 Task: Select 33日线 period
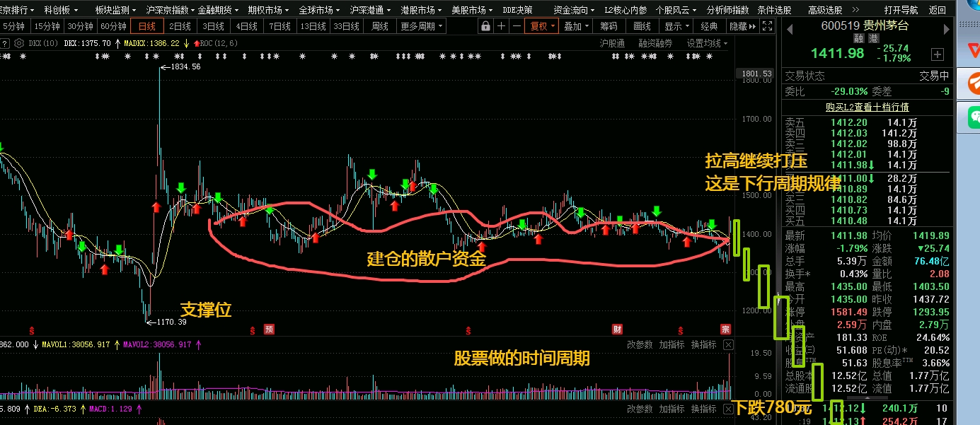(x=346, y=26)
